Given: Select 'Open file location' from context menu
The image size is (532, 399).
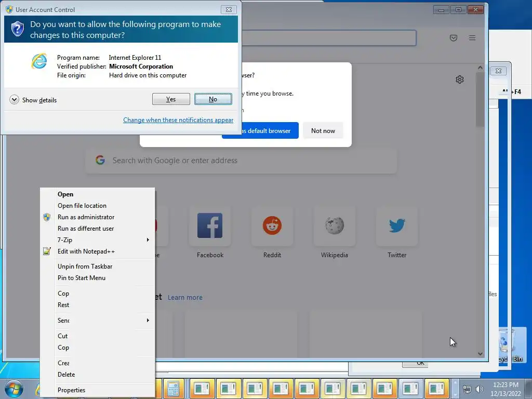Looking at the screenshot, I should click(97, 206).
